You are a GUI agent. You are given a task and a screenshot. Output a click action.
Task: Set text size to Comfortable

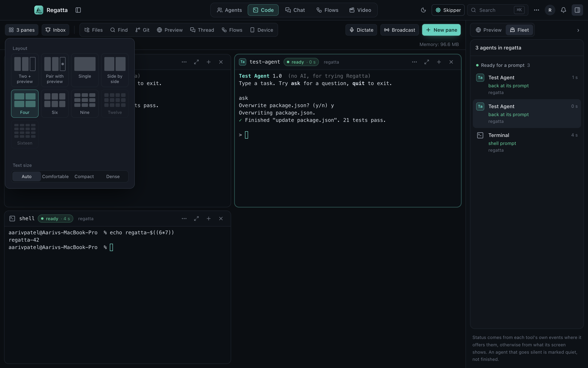tap(55, 176)
